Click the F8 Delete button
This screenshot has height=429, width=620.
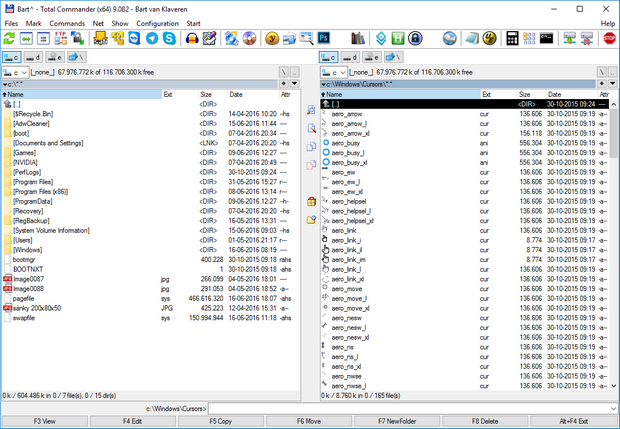point(485,421)
